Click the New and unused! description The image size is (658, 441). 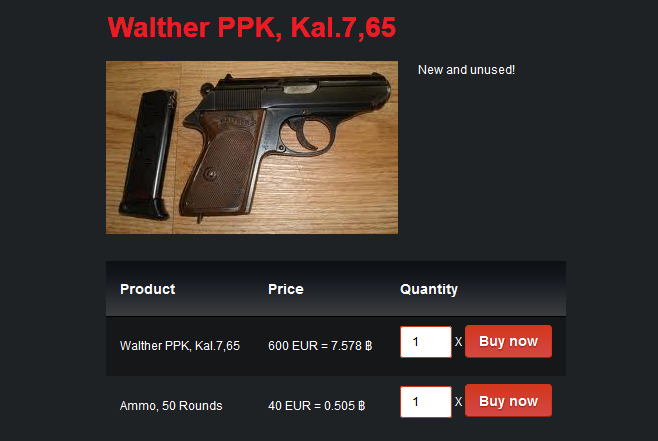[466, 70]
